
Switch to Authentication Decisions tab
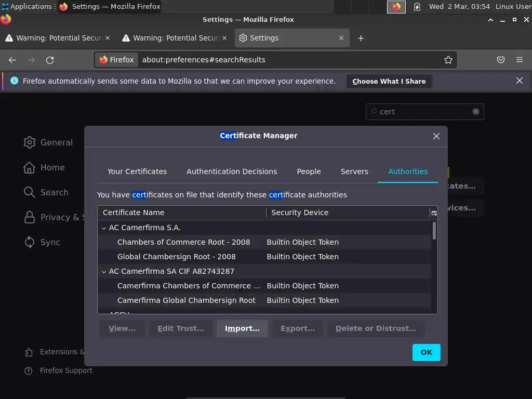(232, 171)
